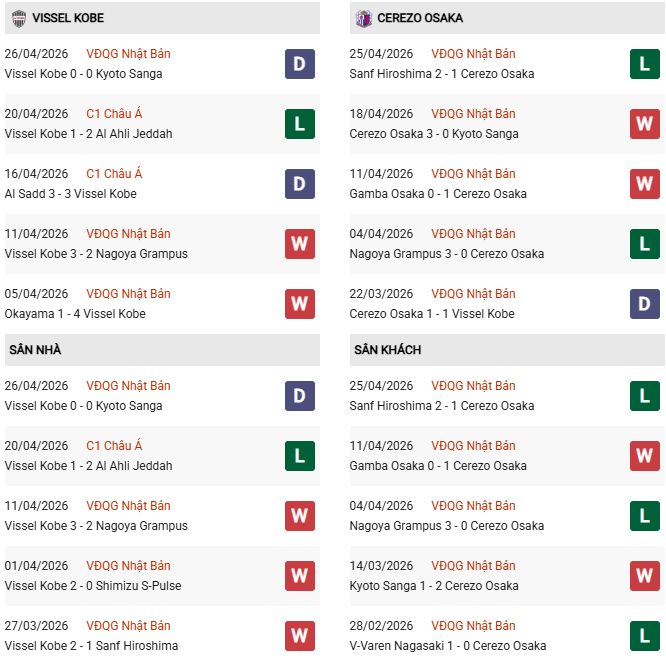666x661 pixels.
Task: Click the Vissel Kobe club logo
Action: pyautogui.click(x=19, y=18)
